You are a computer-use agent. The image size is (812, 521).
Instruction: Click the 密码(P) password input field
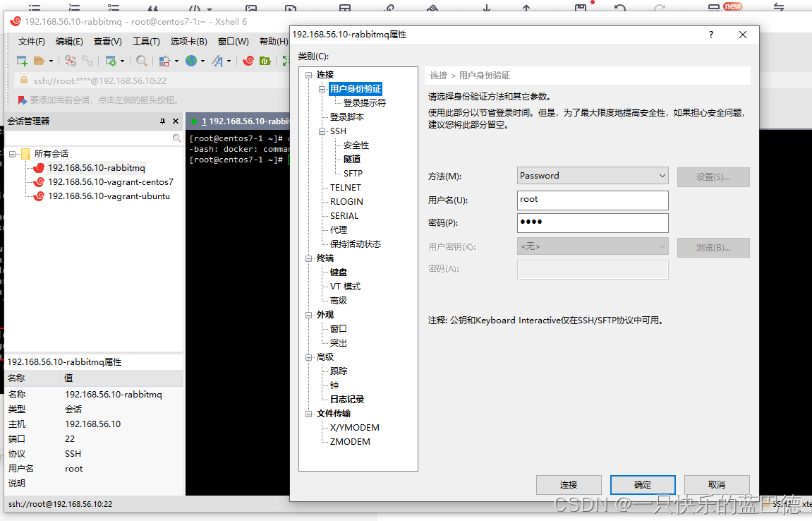[593, 223]
